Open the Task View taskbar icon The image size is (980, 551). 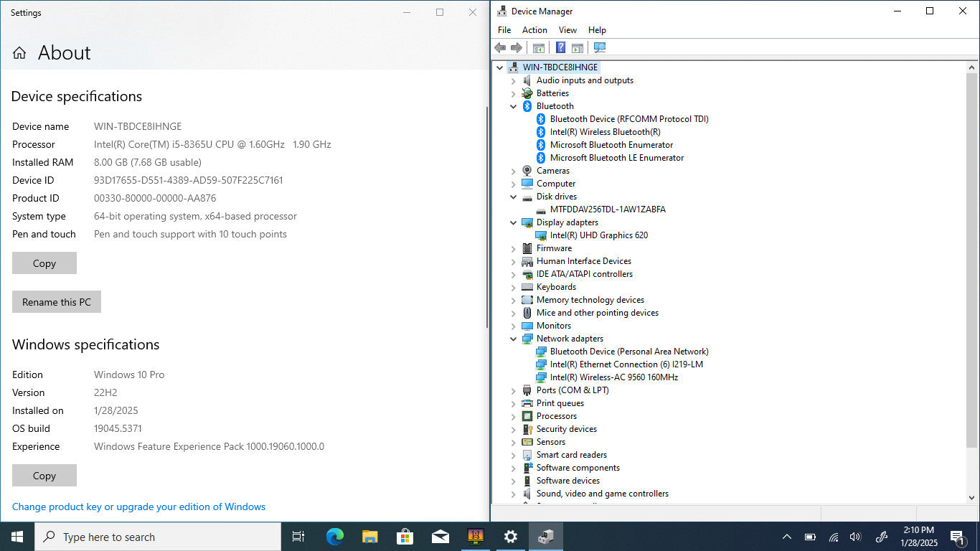click(x=298, y=537)
